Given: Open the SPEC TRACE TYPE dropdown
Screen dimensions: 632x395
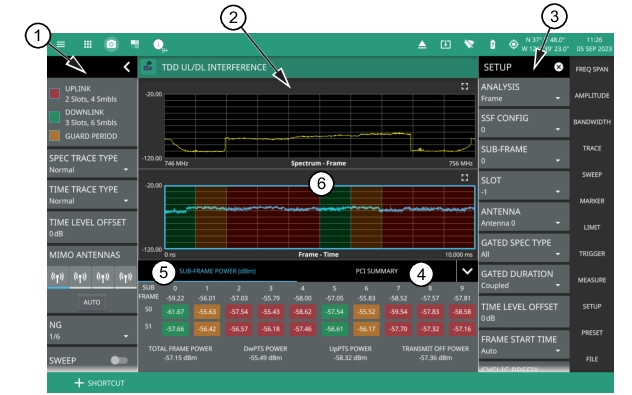Looking at the screenshot, I should (x=92, y=164).
